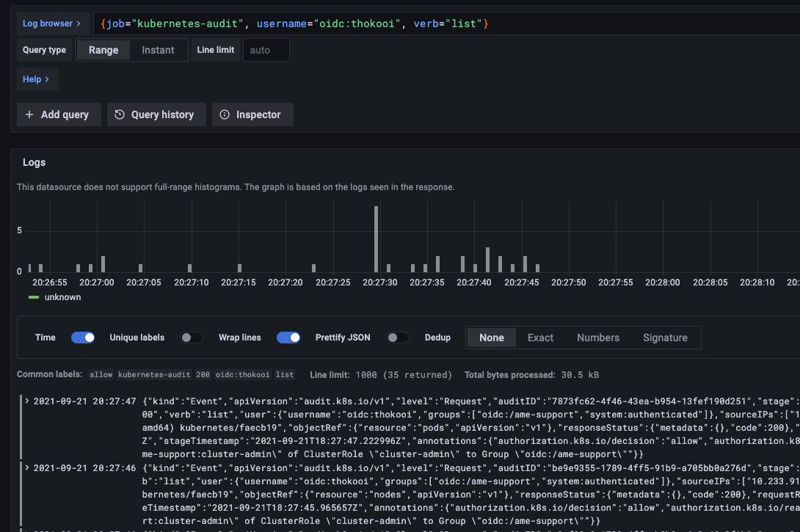Screen dimensions: 800x532
Task: Open the Inspector
Action: pos(252,114)
